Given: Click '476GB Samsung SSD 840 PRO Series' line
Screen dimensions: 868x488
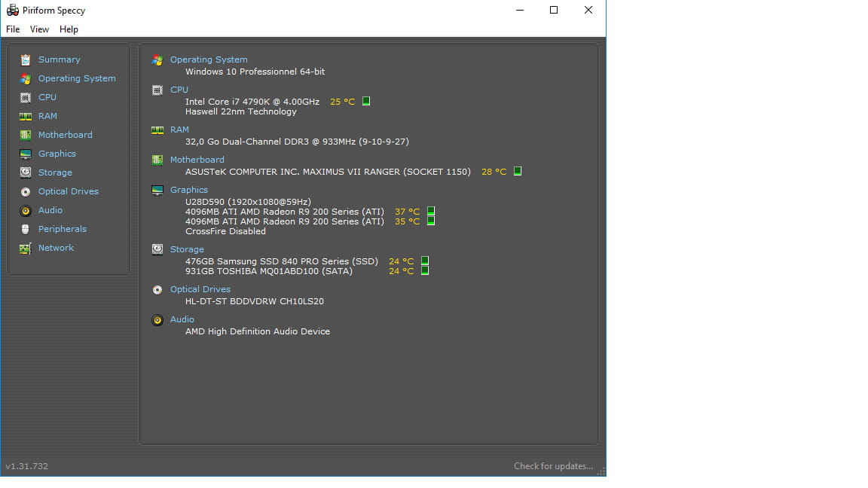Looking at the screenshot, I should pyautogui.click(x=281, y=261).
